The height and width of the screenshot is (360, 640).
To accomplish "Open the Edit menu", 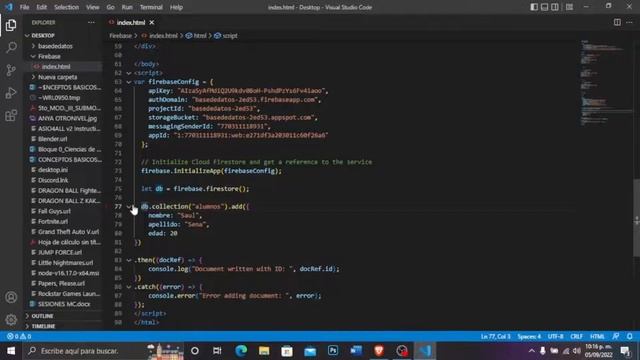I will 41,7.
